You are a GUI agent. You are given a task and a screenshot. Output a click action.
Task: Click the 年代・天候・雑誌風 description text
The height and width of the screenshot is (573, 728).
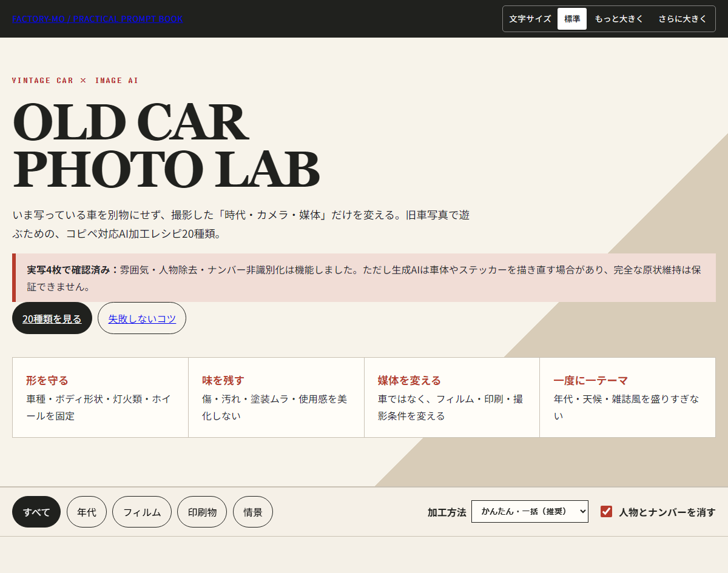click(627, 407)
